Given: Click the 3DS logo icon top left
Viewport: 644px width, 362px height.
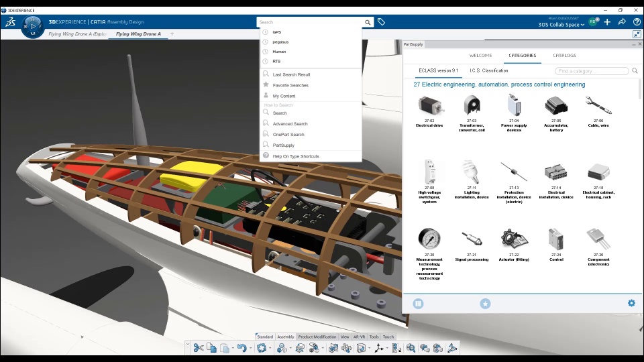Looking at the screenshot, I should click(10, 22).
